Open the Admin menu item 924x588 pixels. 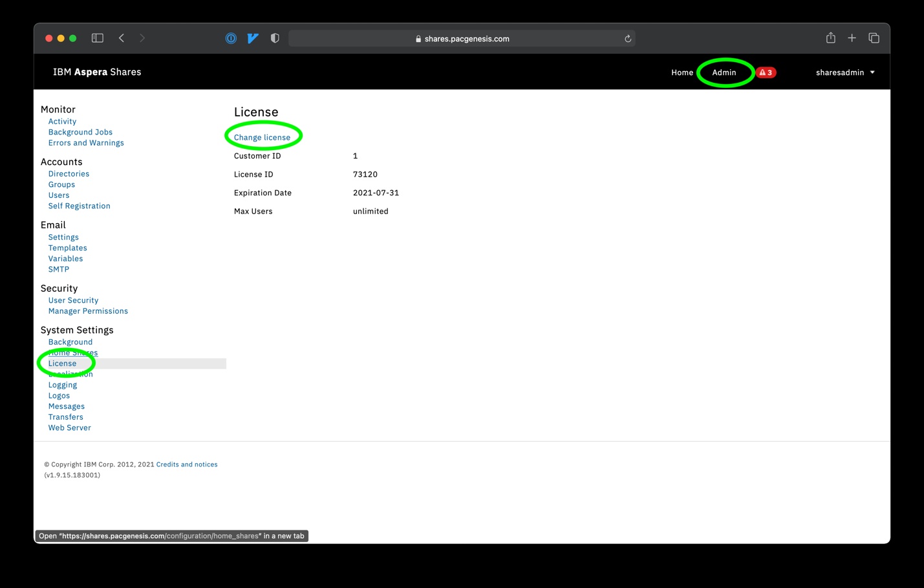click(724, 72)
